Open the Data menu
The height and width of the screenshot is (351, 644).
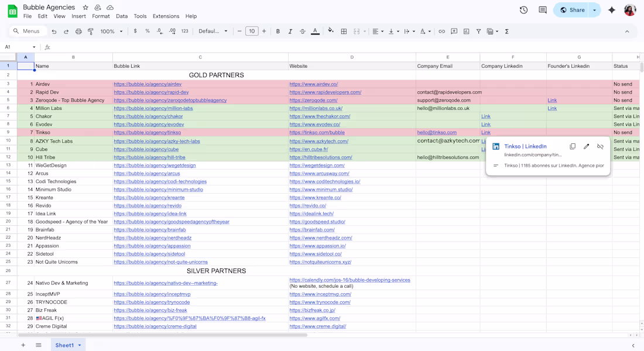(x=122, y=16)
